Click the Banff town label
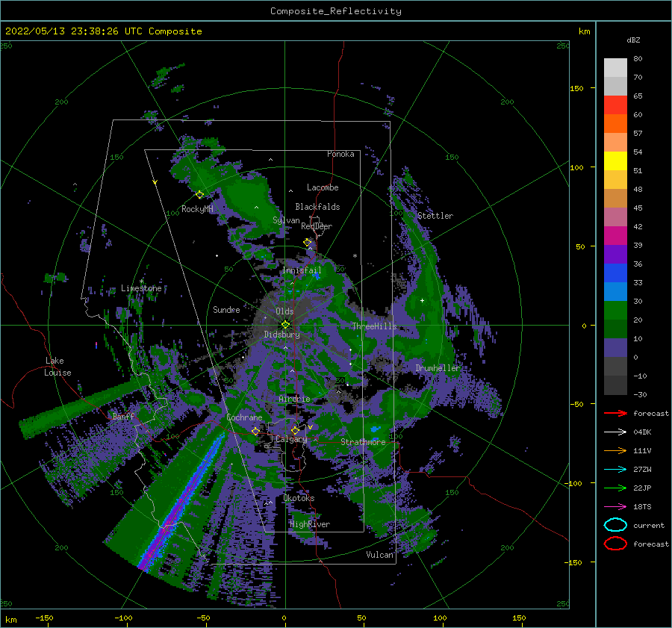Image resolution: width=672 pixels, height=628 pixels. point(123,416)
